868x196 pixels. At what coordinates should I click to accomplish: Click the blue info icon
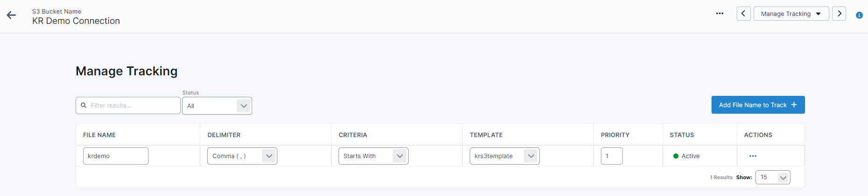coord(859,15)
